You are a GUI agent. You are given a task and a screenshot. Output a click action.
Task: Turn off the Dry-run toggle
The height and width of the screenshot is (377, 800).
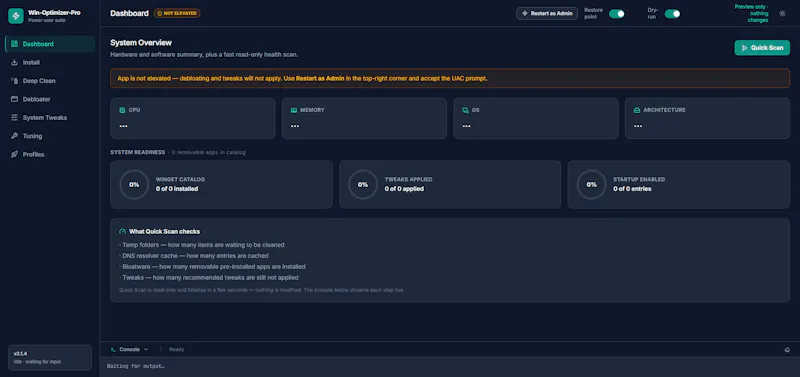pos(672,14)
